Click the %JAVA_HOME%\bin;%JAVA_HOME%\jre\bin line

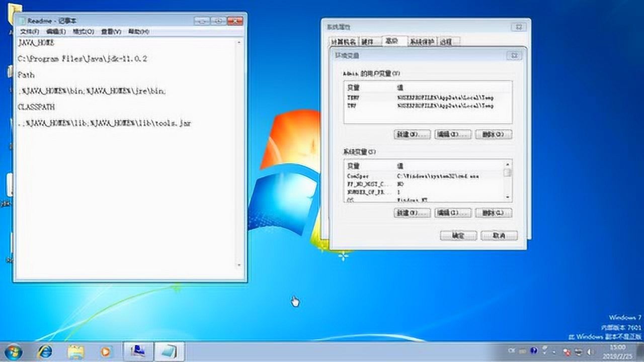click(x=92, y=91)
